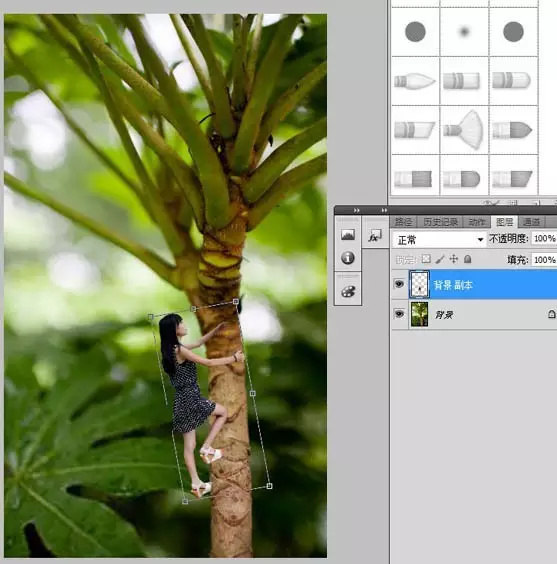Open the Swatches palette panel icon
The image size is (557, 564).
coord(348,291)
